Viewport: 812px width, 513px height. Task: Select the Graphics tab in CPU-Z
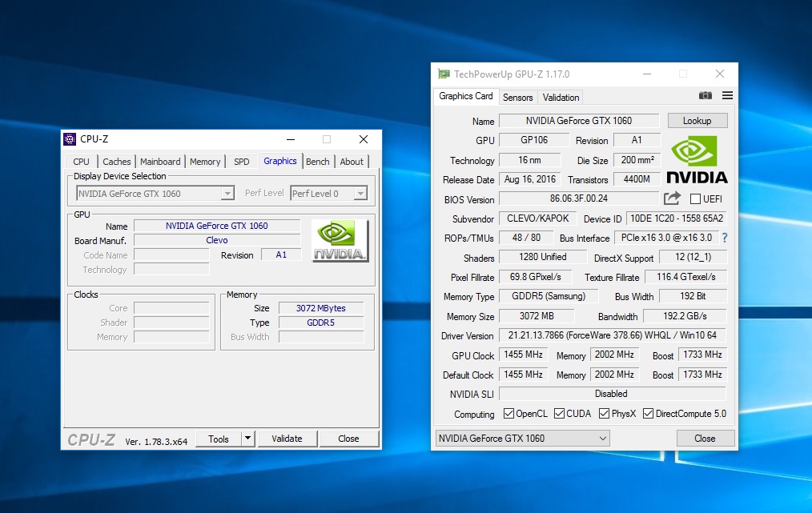(280, 161)
